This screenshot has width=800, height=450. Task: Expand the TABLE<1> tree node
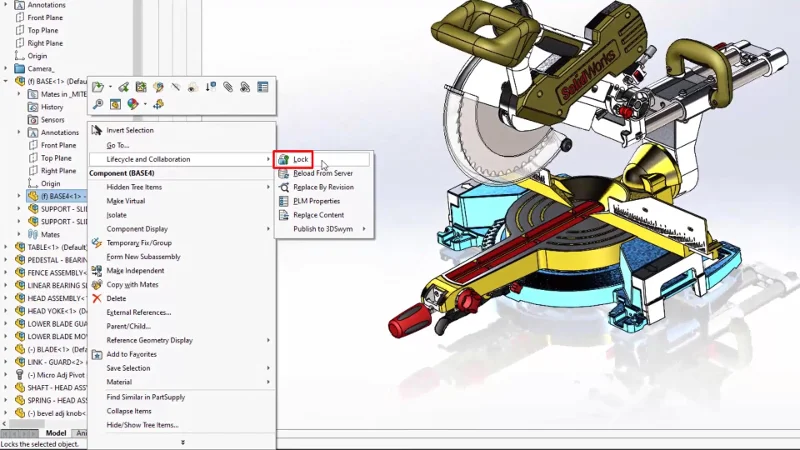7,247
